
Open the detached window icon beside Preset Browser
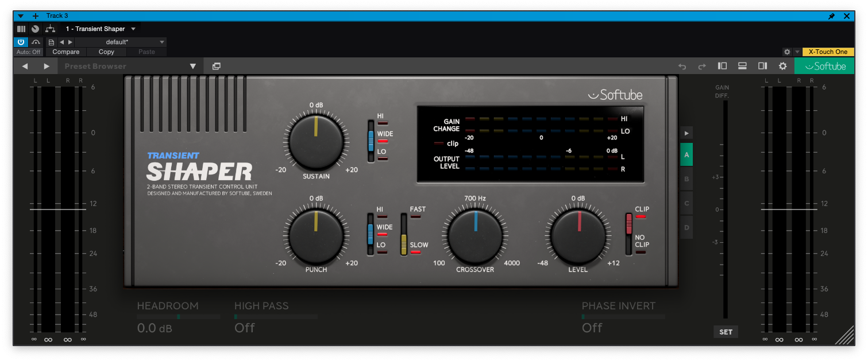216,66
